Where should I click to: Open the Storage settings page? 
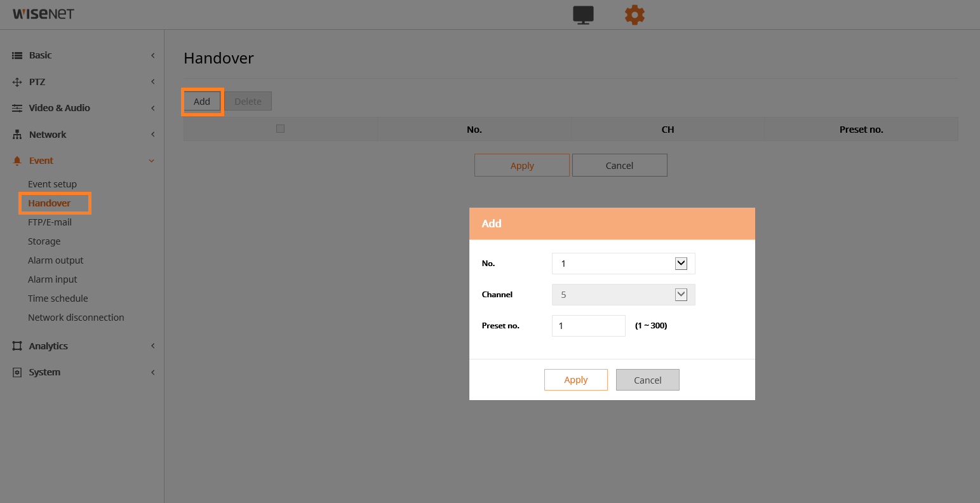pos(44,241)
